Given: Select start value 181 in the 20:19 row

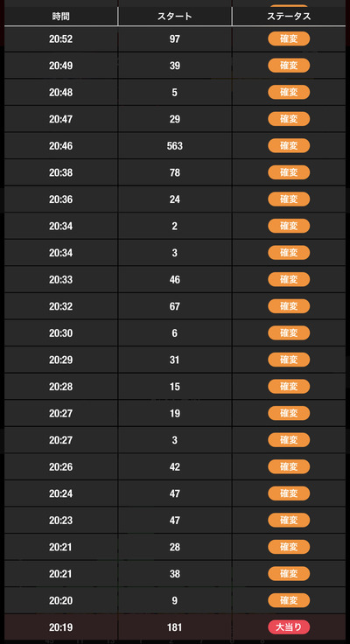Looking at the screenshot, I should (175, 627).
